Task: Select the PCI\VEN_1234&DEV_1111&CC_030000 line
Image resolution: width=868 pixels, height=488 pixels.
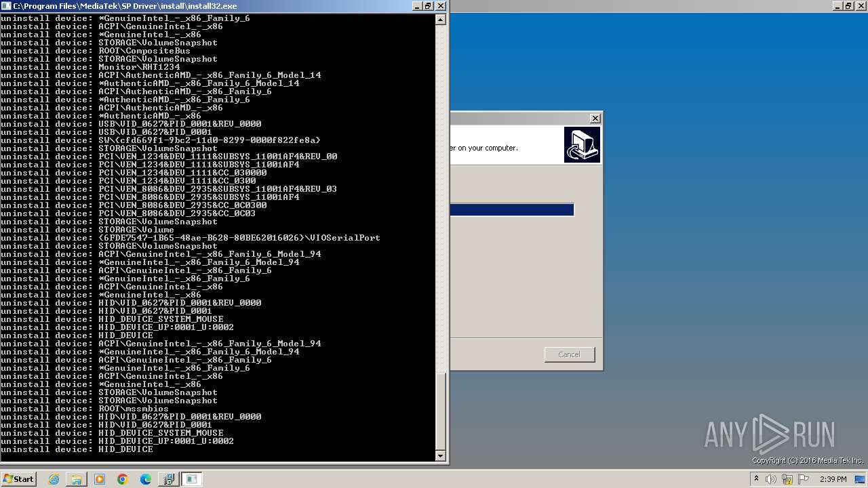Action: click(134, 173)
